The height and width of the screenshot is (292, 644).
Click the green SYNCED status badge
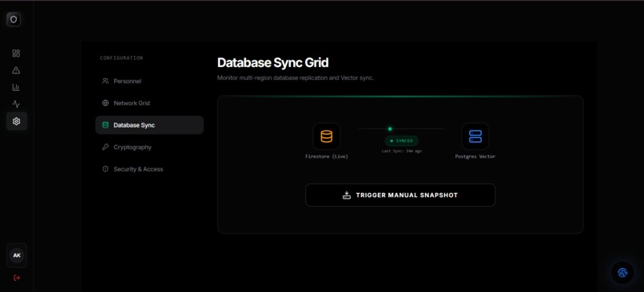401,140
